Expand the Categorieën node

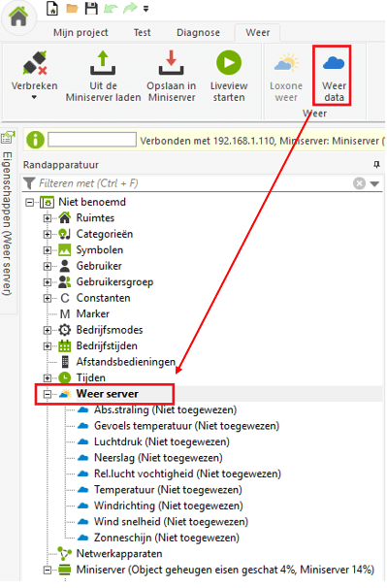48,235
